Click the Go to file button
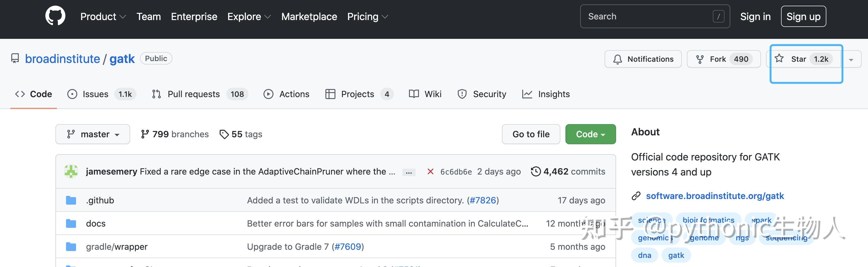The width and height of the screenshot is (868, 267). 531,134
